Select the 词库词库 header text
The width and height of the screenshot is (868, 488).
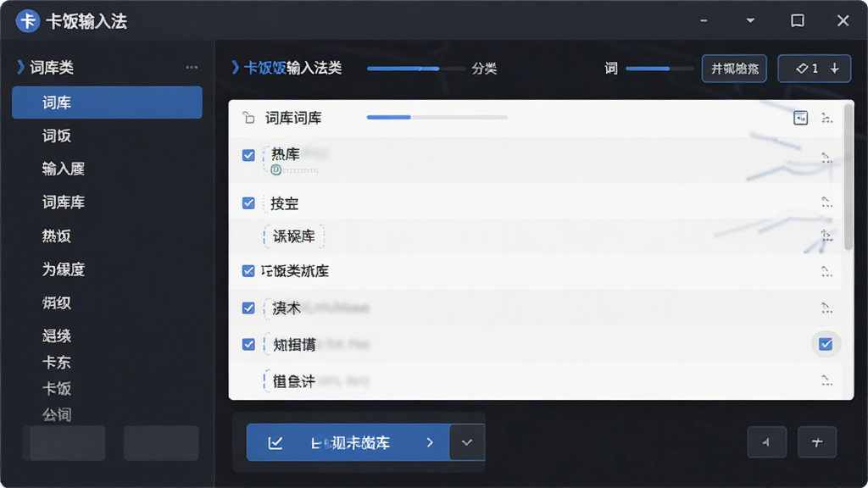pyautogui.click(x=293, y=118)
